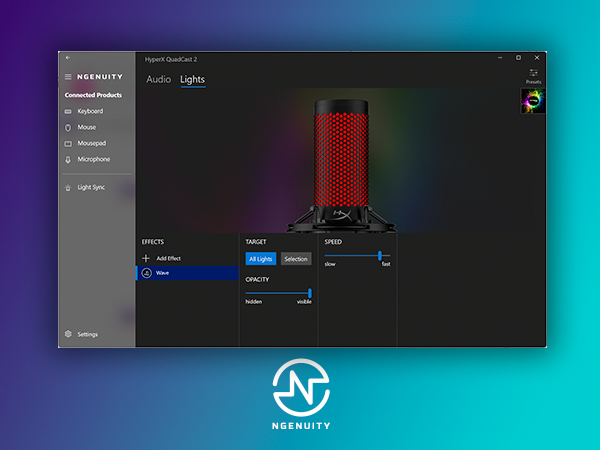Select Microphone in the sidebar
600x450 pixels.
(x=94, y=159)
